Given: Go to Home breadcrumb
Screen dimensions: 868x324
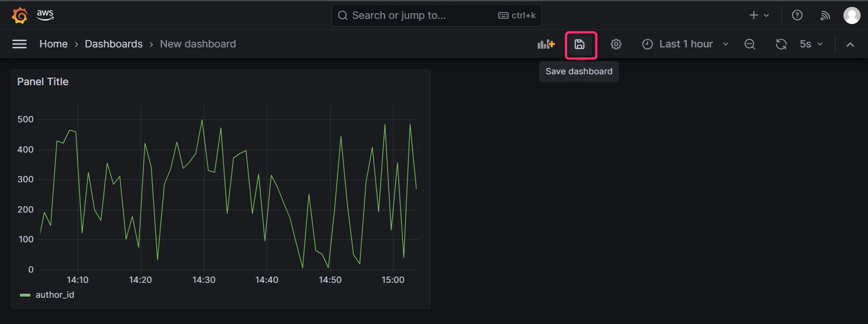Looking at the screenshot, I should (x=54, y=44).
